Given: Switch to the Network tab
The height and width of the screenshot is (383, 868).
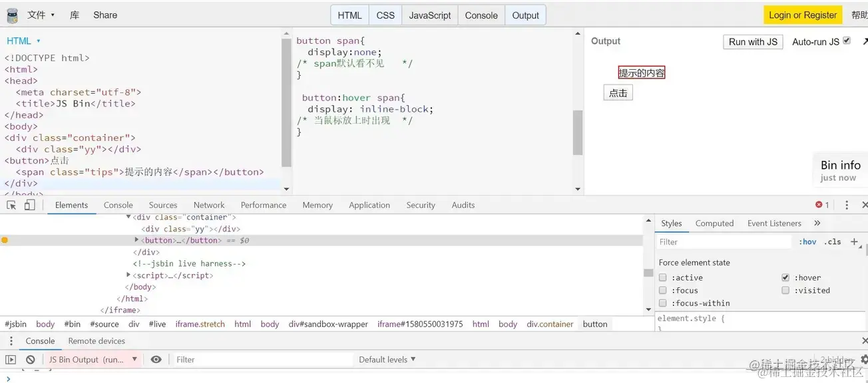Looking at the screenshot, I should [x=209, y=205].
